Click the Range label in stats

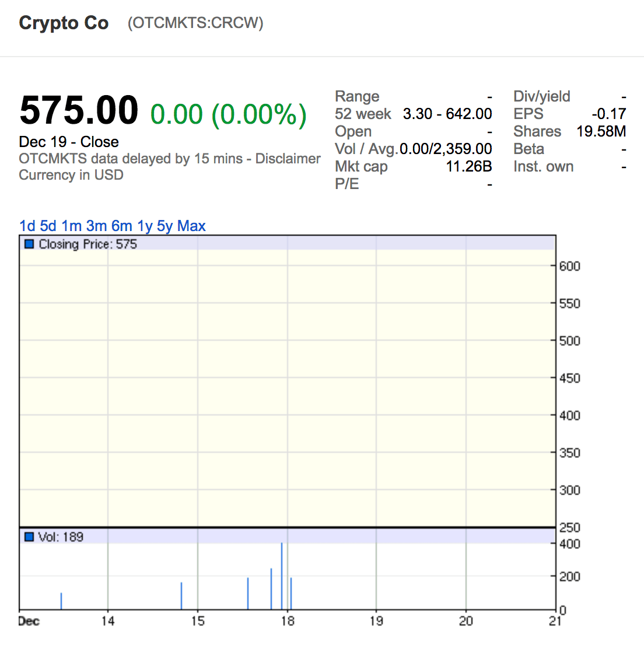(x=357, y=97)
